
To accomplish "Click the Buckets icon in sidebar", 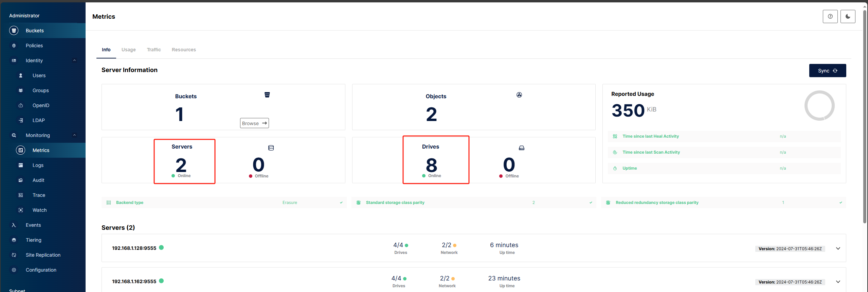I will [14, 31].
